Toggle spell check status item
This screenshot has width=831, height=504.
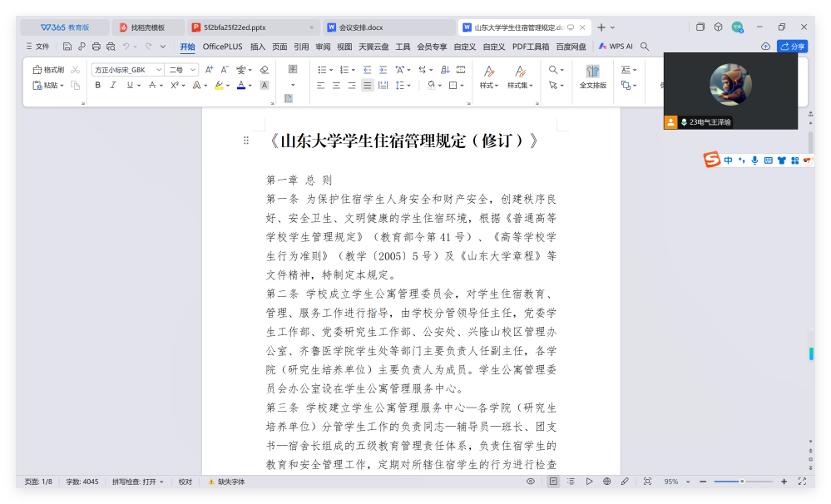pyautogui.click(x=138, y=482)
